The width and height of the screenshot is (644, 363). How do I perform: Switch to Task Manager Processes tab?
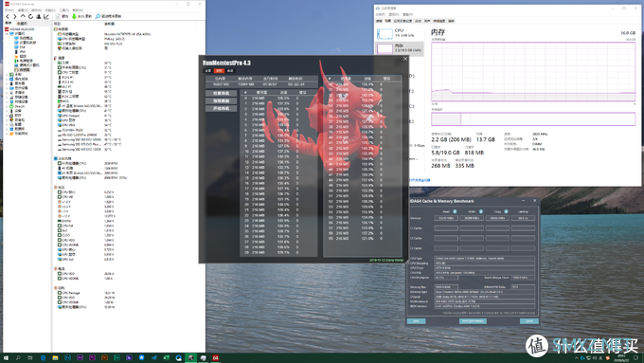379,21
